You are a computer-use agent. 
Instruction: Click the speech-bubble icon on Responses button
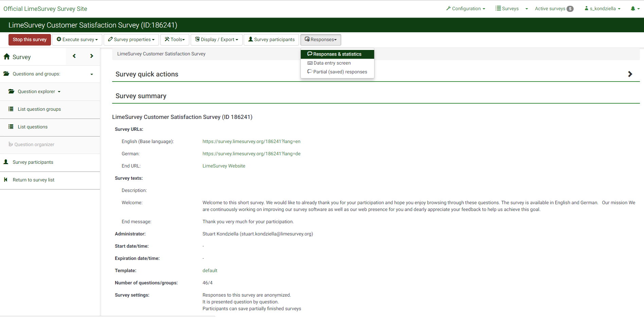click(307, 39)
